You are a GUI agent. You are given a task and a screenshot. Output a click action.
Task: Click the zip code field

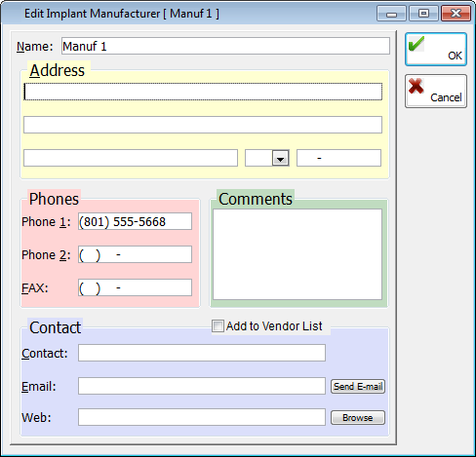338,158
